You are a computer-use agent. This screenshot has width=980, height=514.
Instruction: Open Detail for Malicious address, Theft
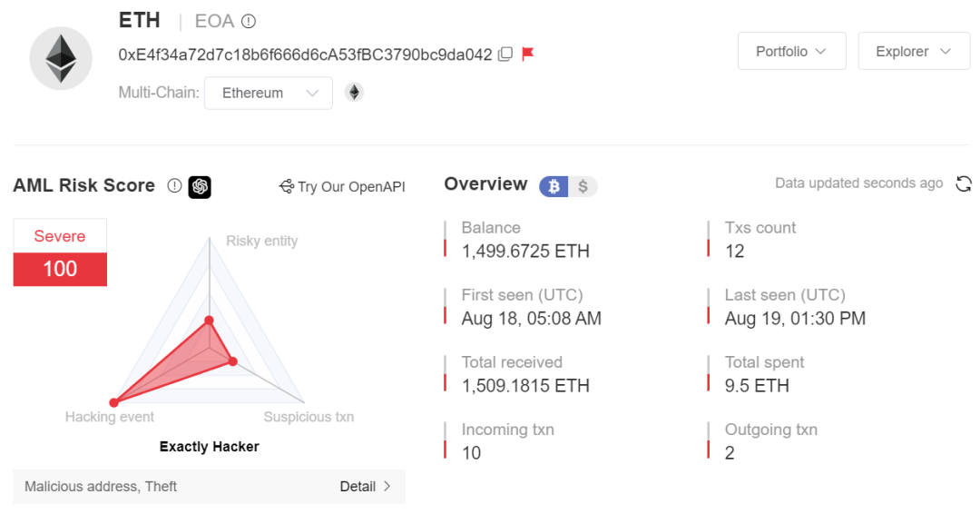pyautogui.click(x=366, y=487)
